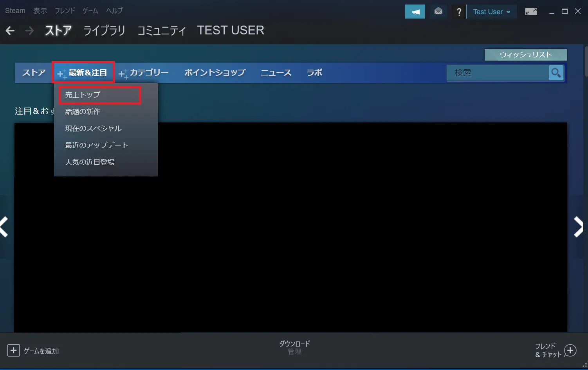Switch to the ストア main tab
588x370 pixels.
(x=58, y=31)
